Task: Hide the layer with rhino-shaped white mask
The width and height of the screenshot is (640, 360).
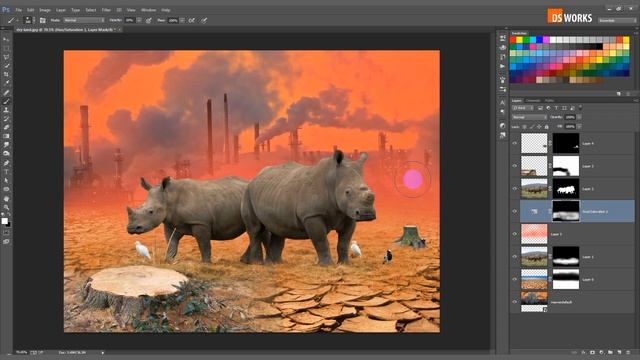Action: pos(514,189)
